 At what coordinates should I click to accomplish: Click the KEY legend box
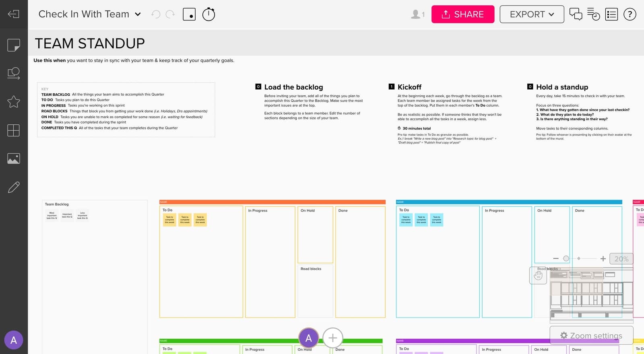click(x=126, y=110)
